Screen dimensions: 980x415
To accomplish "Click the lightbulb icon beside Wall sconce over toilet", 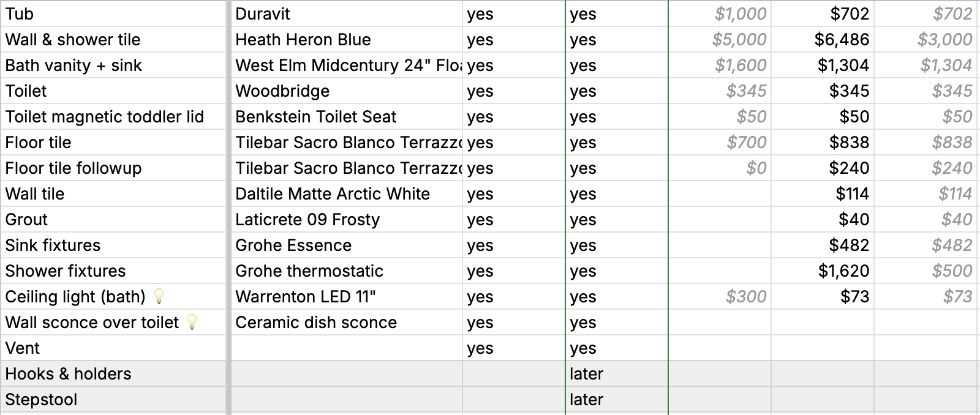I will click(192, 322).
